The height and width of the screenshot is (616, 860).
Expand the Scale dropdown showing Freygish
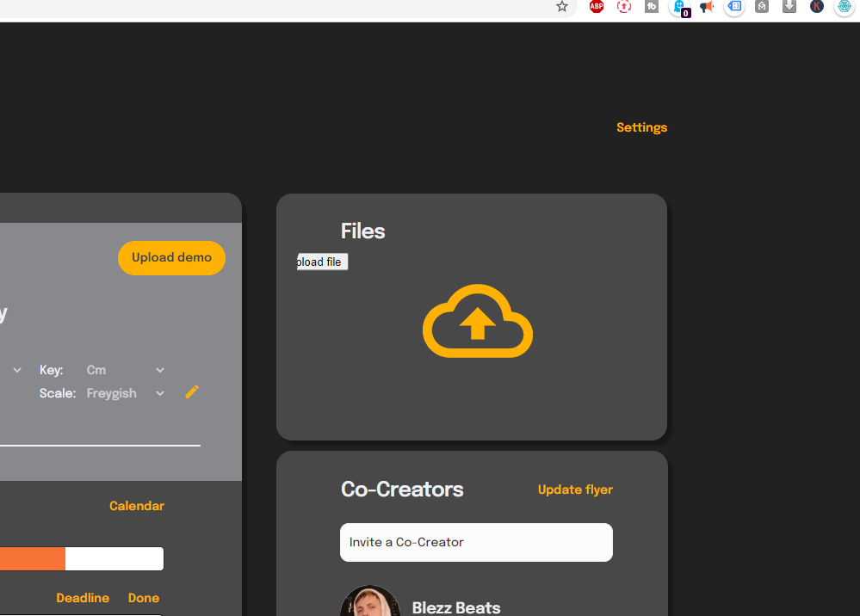pyautogui.click(x=126, y=393)
